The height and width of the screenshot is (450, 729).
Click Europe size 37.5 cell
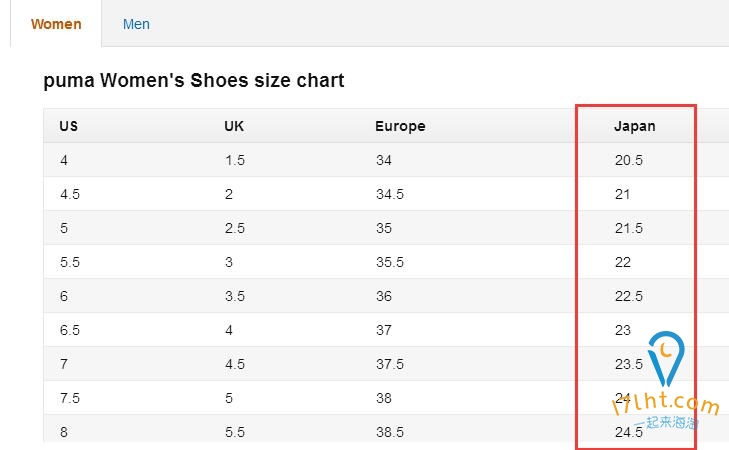click(x=390, y=364)
